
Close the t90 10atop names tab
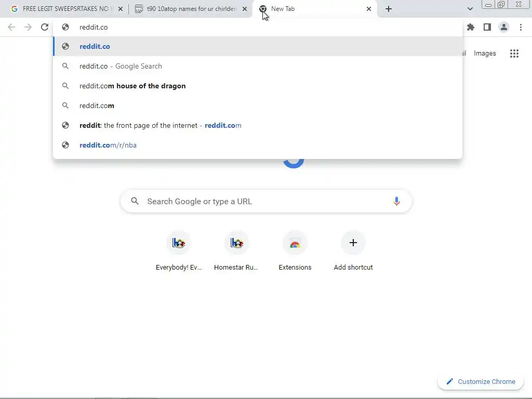(245, 9)
